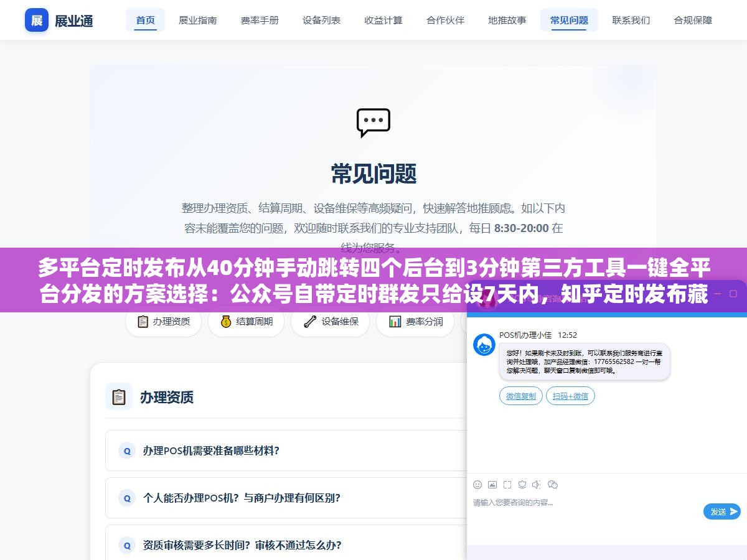Viewport: 747px width, 560px height.
Task: Expand question 个人能否办理POS机?
Action: (x=286, y=498)
